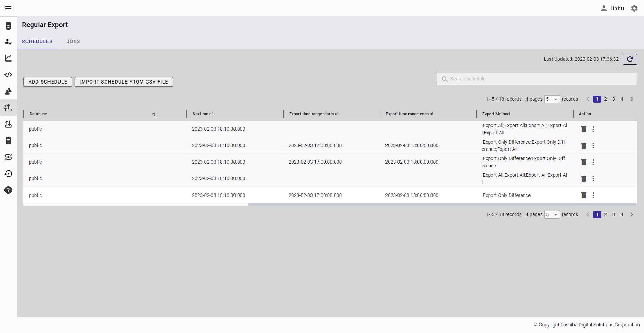Screen dimensions: 644x333
Task: Click public in the first row
Action: 35,129
